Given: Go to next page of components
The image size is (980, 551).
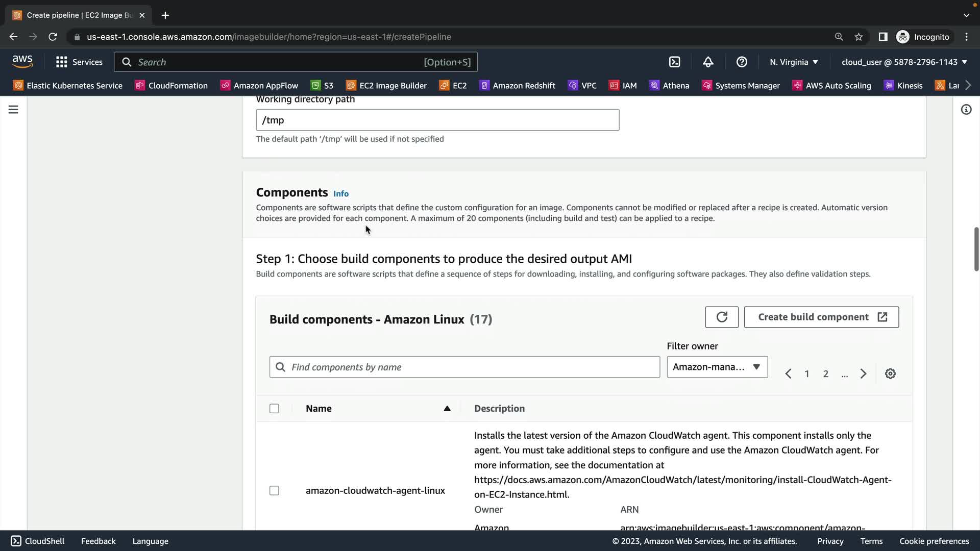Looking at the screenshot, I should [863, 373].
